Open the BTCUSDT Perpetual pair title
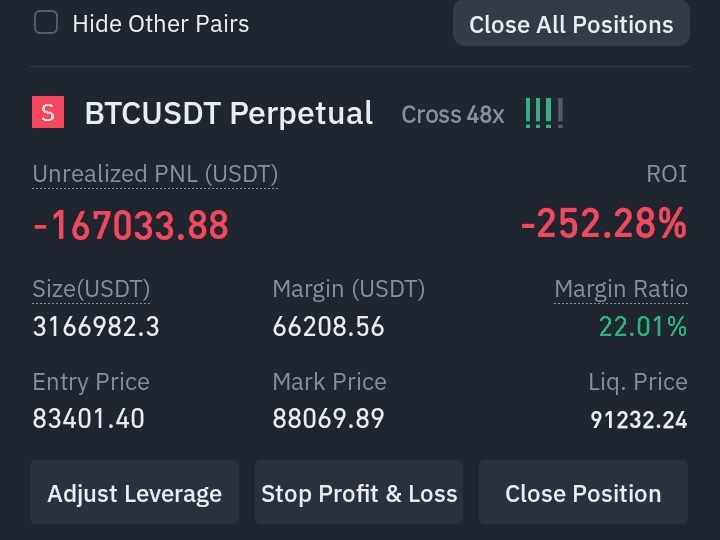Viewport: 720px width, 540px height. click(x=229, y=113)
